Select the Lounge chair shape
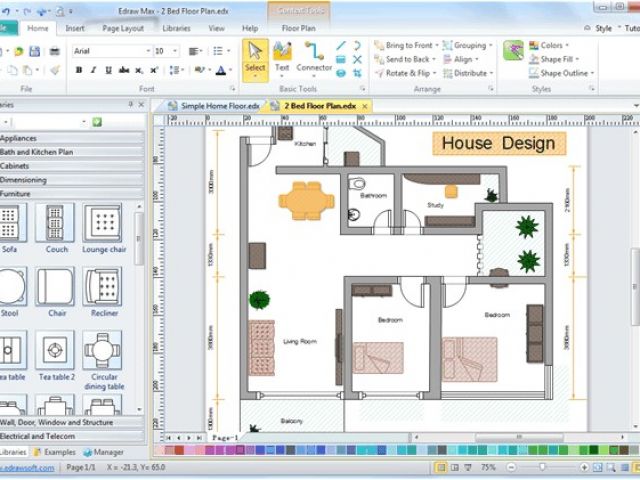The height and width of the screenshot is (480, 640). click(x=102, y=223)
